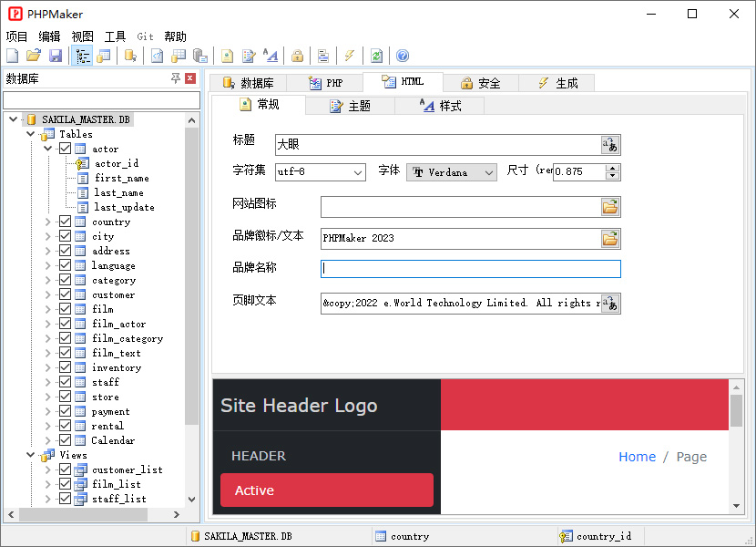The image size is (756, 547).
Task: Click the security lock toolbar icon
Action: click(297, 55)
